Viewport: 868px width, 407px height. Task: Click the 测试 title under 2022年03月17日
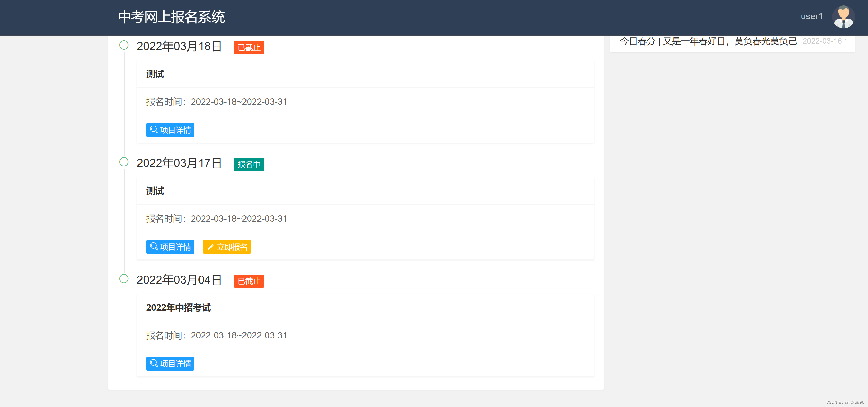tap(155, 191)
